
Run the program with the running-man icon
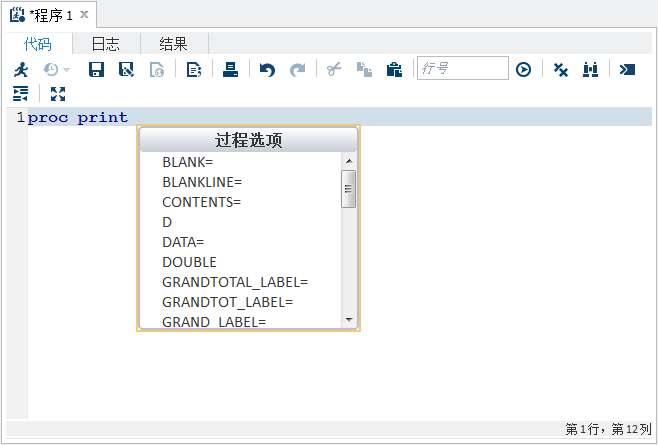21,70
